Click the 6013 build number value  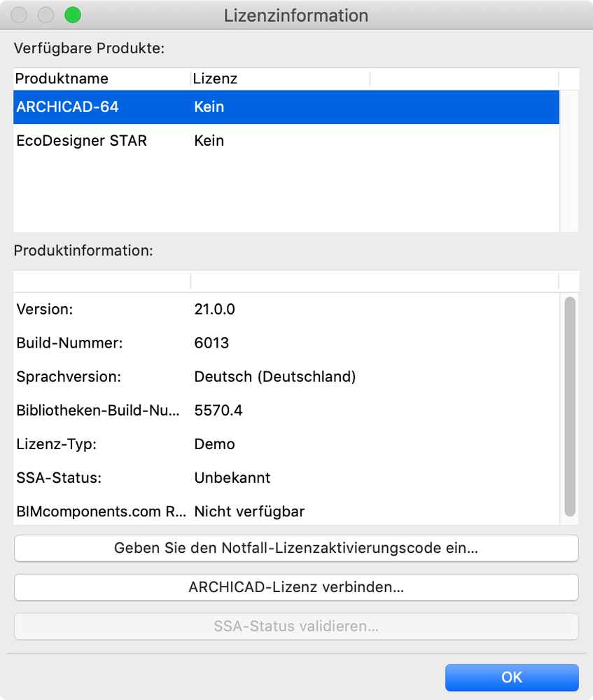[x=211, y=343]
